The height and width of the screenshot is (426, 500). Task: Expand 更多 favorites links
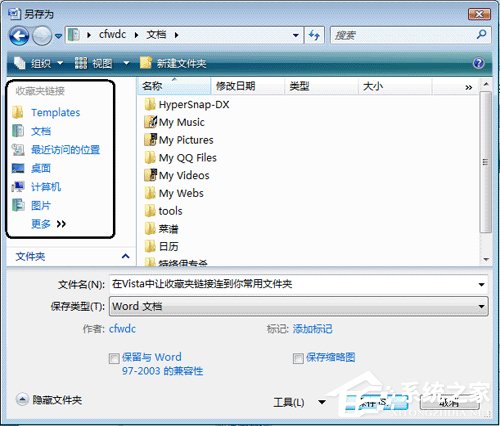coord(48,224)
